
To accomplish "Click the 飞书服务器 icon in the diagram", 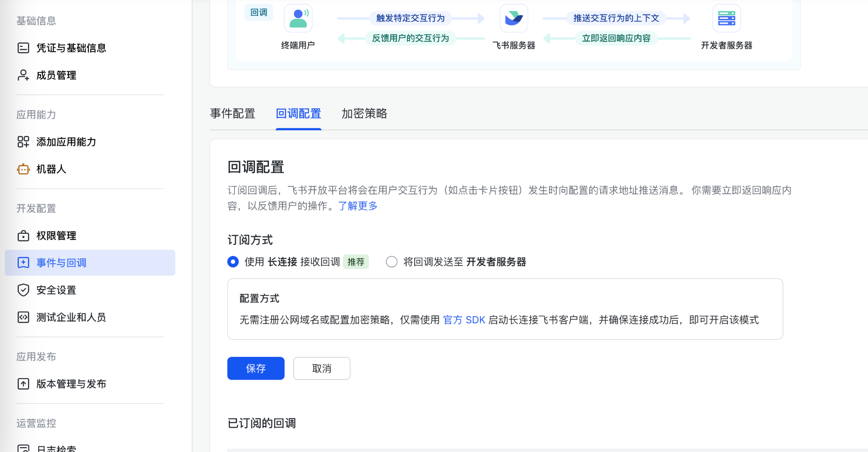I will click(x=513, y=18).
